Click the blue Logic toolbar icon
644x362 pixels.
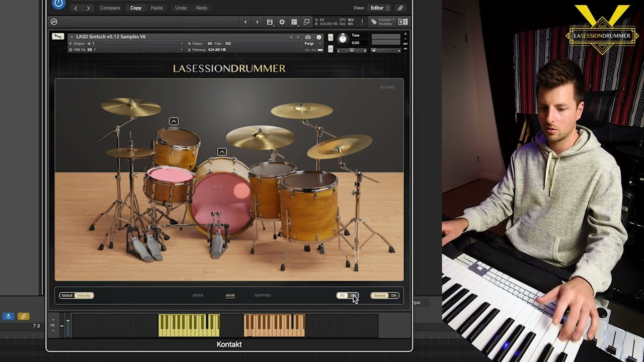point(9,316)
